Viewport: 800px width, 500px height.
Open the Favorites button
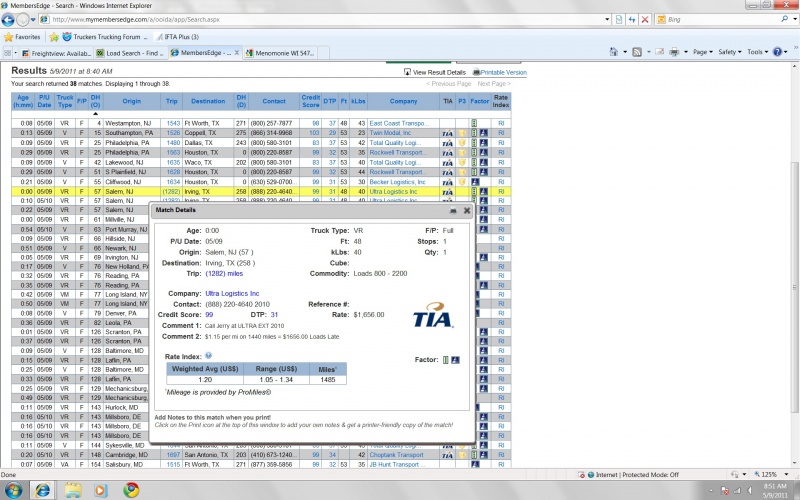(21, 37)
